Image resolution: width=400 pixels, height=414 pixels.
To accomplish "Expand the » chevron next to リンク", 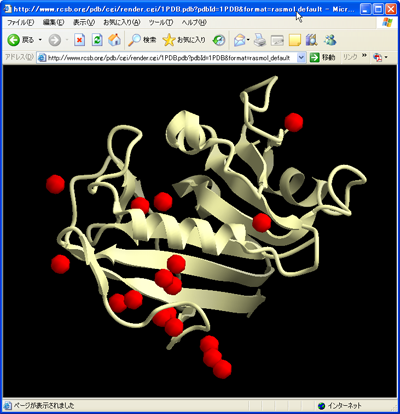I will tap(364, 56).
